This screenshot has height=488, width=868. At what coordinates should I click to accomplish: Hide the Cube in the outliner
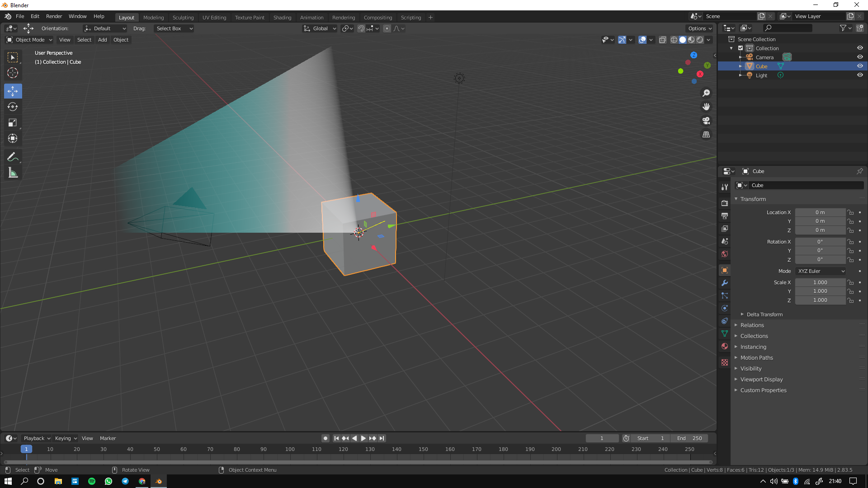click(860, 66)
